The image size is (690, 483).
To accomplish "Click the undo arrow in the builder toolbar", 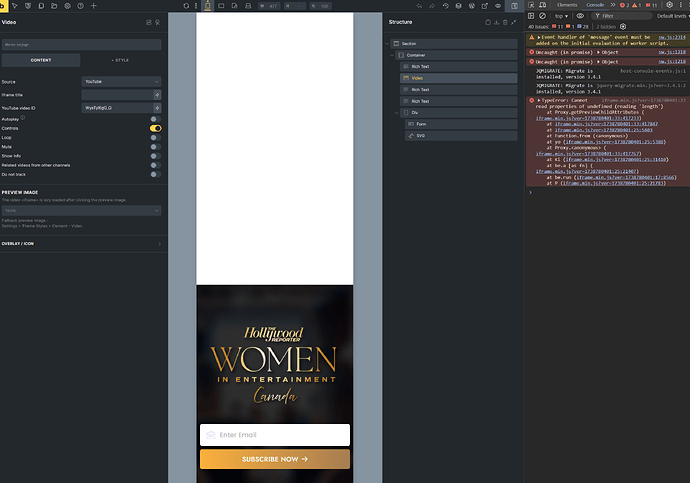I will (419, 6).
